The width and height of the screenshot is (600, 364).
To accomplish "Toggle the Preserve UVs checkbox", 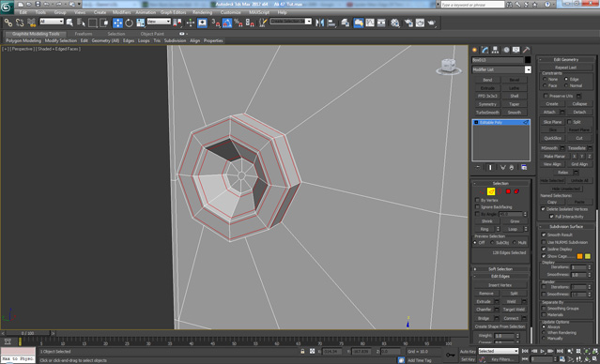I will pos(546,96).
